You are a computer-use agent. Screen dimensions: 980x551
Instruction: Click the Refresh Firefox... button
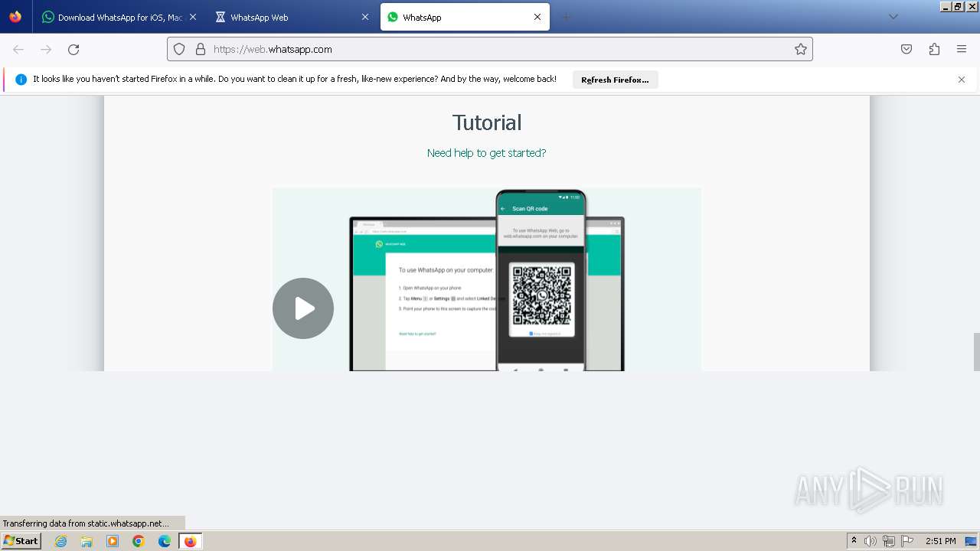[615, 80]
